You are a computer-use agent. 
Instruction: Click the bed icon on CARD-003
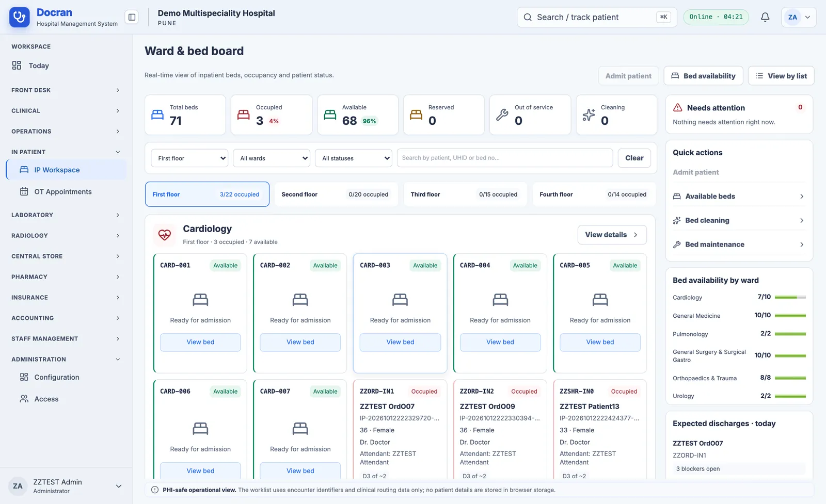point(400,299)
